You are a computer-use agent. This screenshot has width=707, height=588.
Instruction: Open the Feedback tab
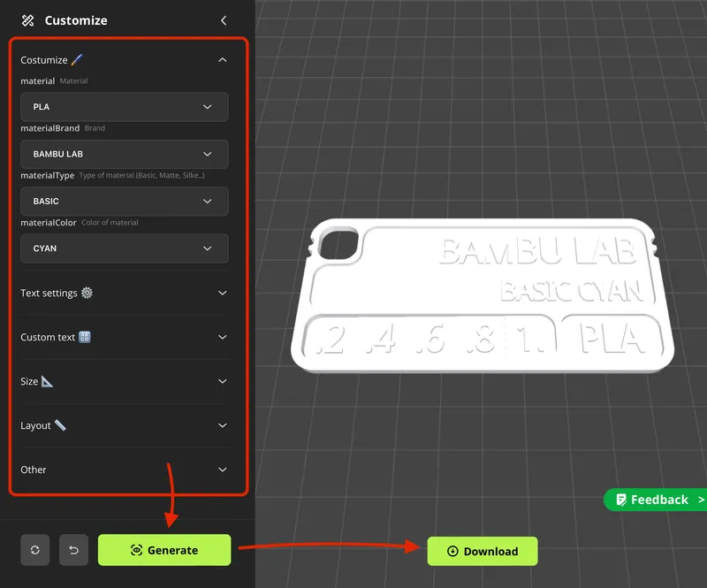click(656, 500)
